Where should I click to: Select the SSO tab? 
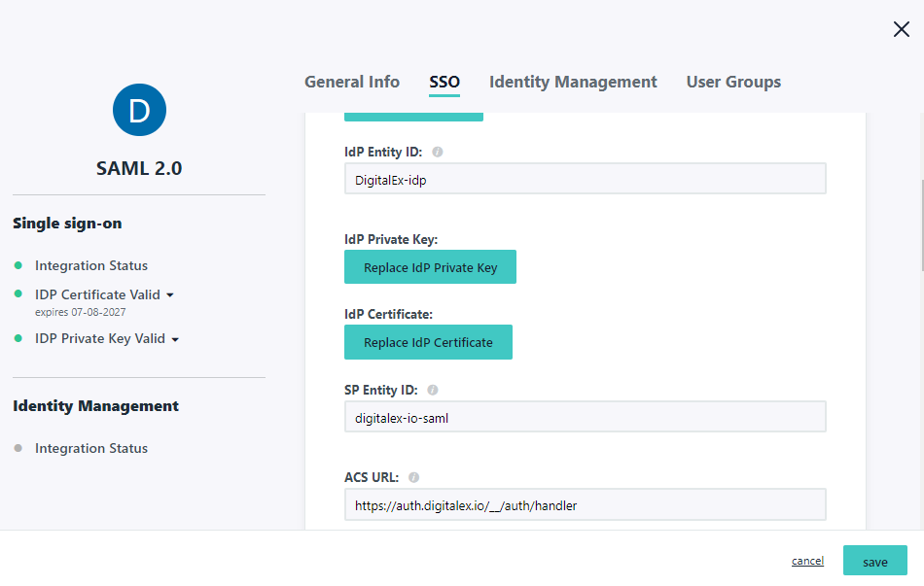444,83
